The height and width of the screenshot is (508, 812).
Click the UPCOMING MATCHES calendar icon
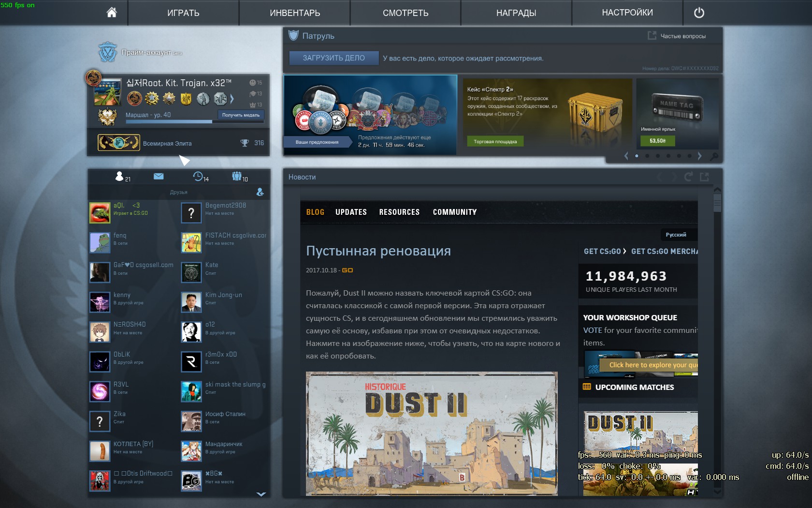tap(587, 387)
